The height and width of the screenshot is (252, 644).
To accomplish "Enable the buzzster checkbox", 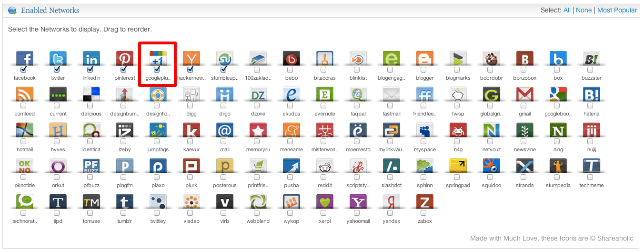I will coord(590,70).
